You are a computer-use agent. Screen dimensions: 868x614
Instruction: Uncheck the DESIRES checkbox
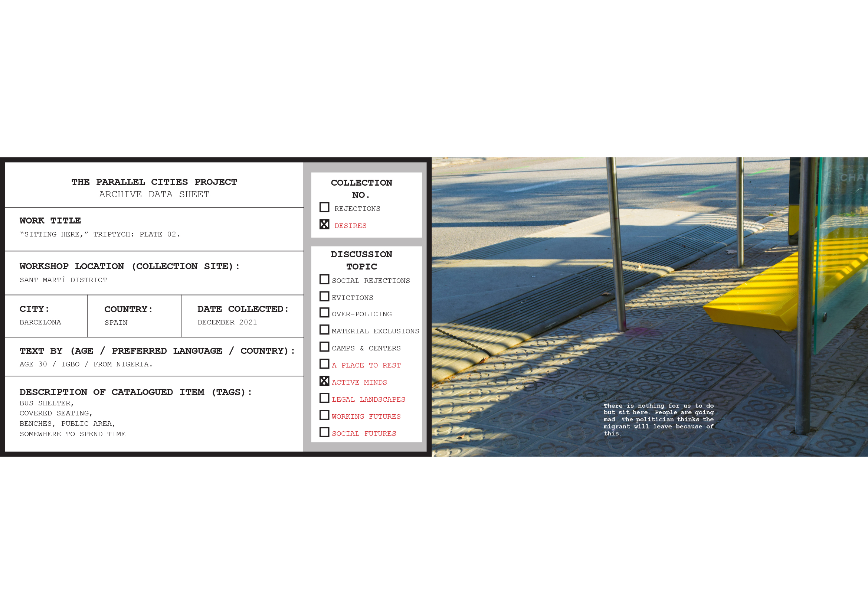(x=324, y=224)
